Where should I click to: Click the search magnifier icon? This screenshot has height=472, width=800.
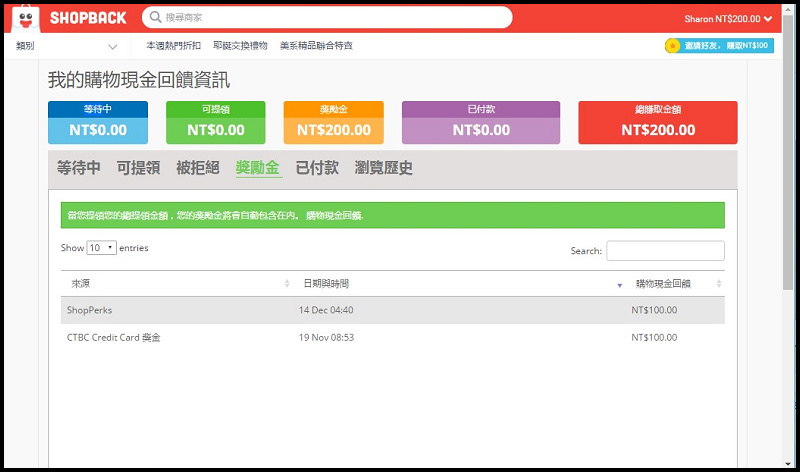pyautogui.click(x=155, y=17)
